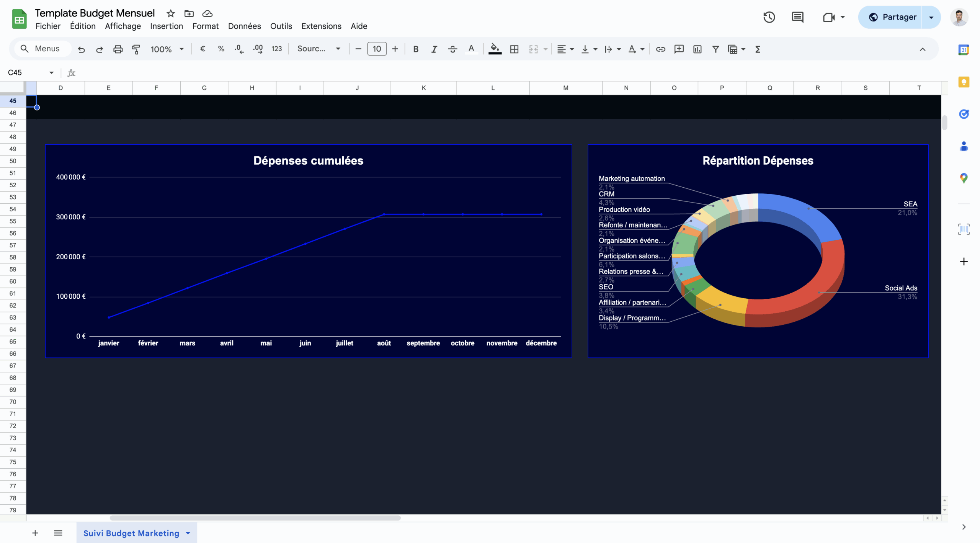This screenshot has width=980, height=543.
Task: Toggle italic text style
Action: tap(434, 49)
